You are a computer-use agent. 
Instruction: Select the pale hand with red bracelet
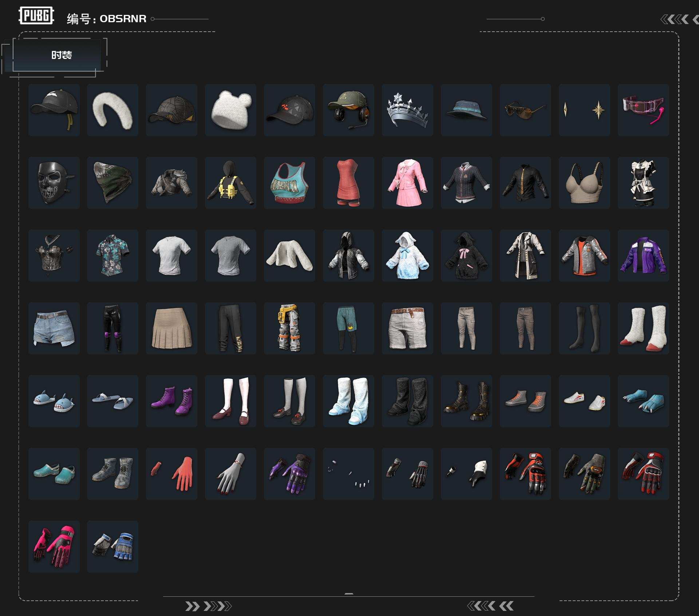click(x=230, y=474)
